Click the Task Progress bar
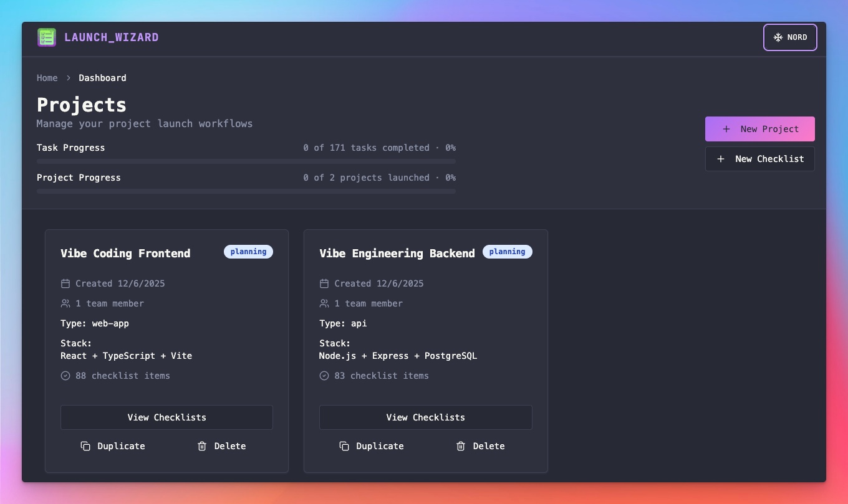848x504 pixels. tap(246, 161)
